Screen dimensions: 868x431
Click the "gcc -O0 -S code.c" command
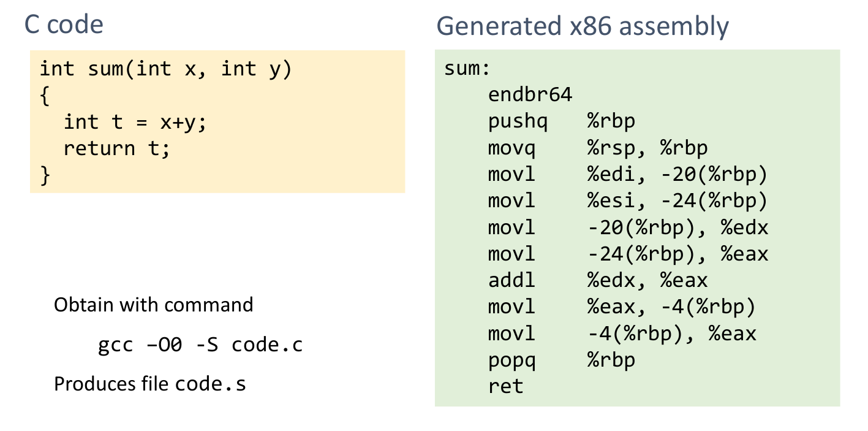click(200, 346)
